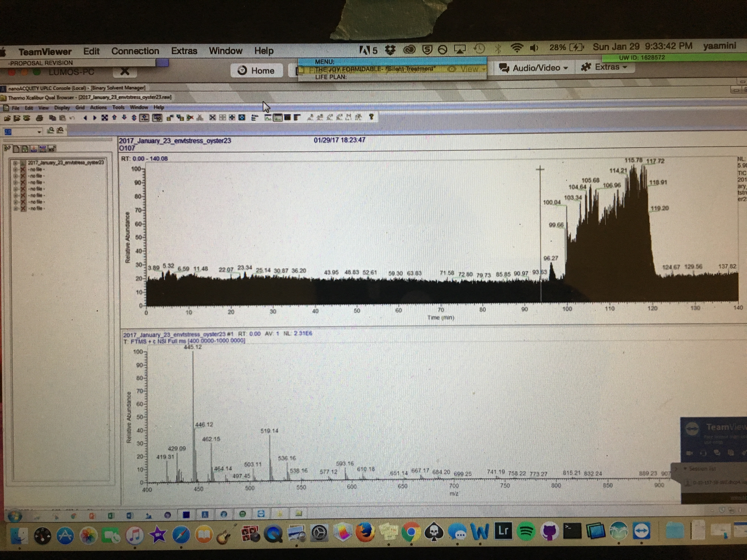Image resolution: width=747 pixels, height=560 pixels.
Task: Click the blue right arrow toolbar icon
Action: coord(94,118)
